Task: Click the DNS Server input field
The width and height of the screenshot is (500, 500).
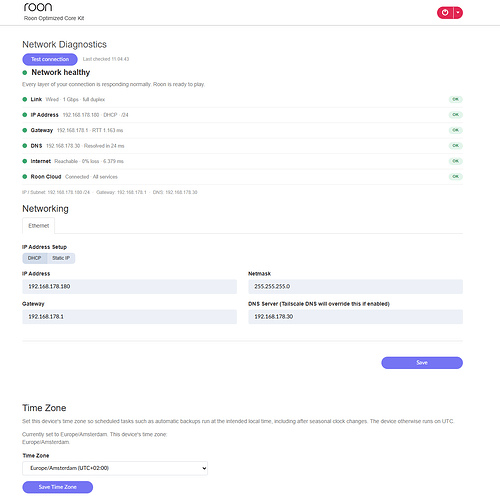Action: (x=355, y=317)
